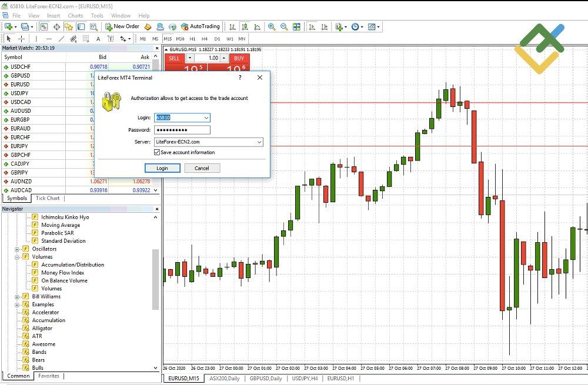Select the M15 timeframe toggle

[x=167, y=39]
